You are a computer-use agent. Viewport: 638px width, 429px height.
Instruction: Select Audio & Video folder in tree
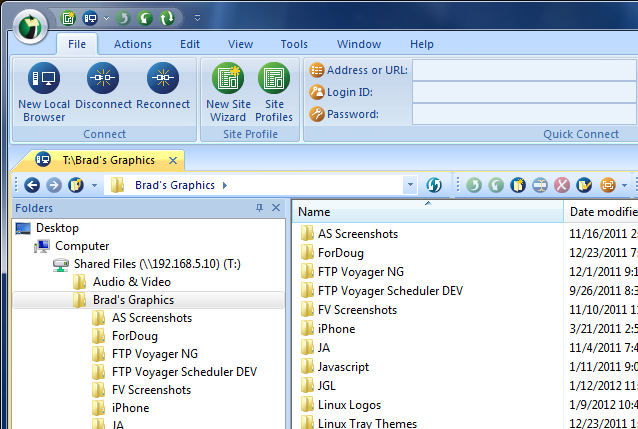pos(132,282)
